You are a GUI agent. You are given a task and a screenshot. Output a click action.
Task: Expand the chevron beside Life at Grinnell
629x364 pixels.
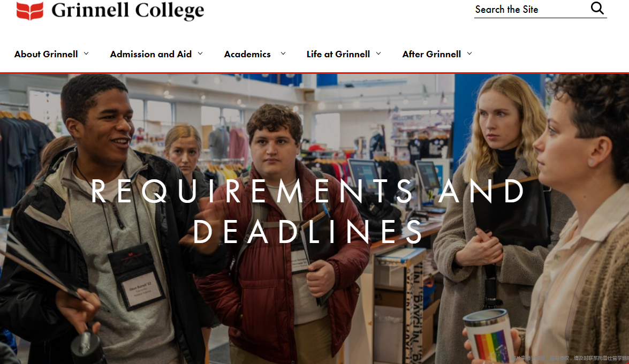[378, 54]
